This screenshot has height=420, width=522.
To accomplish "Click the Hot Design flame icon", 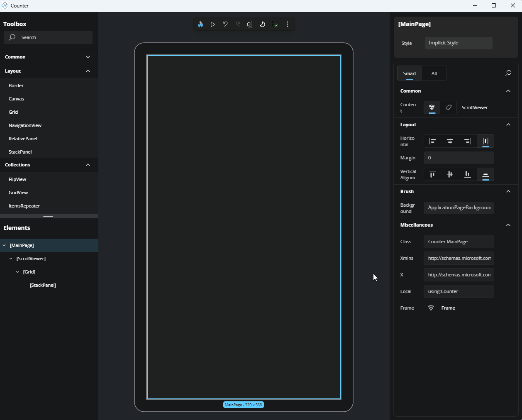I will pos(200,24).
